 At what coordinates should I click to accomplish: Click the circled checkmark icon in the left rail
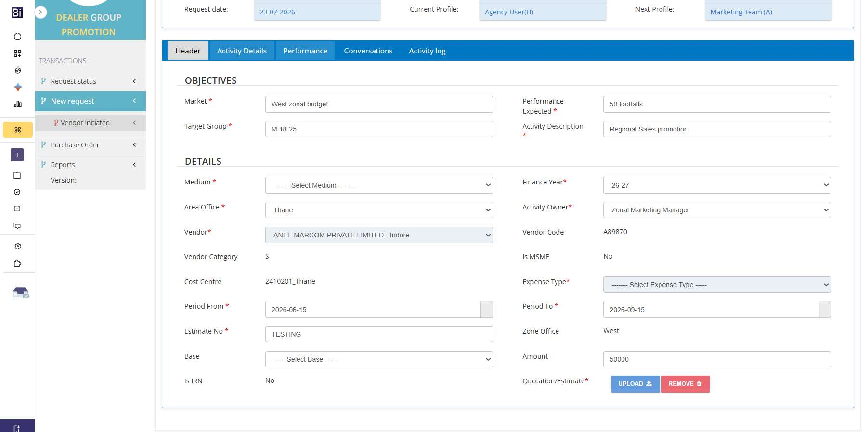(17, 192)
